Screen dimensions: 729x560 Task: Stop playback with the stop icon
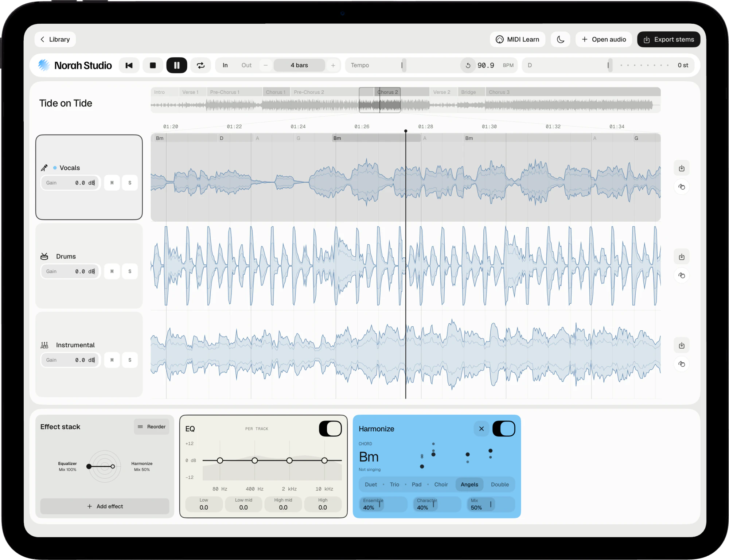tap(153, 65)
